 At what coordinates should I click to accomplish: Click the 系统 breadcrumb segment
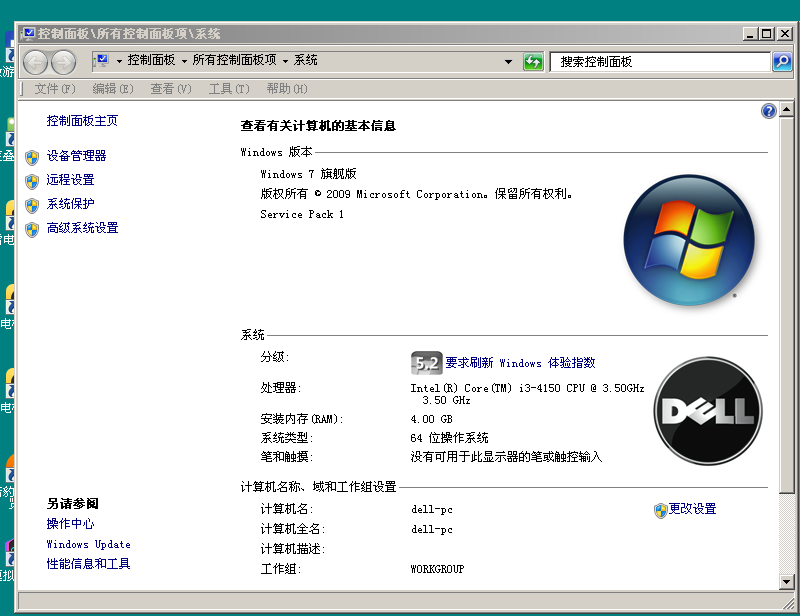306,60
